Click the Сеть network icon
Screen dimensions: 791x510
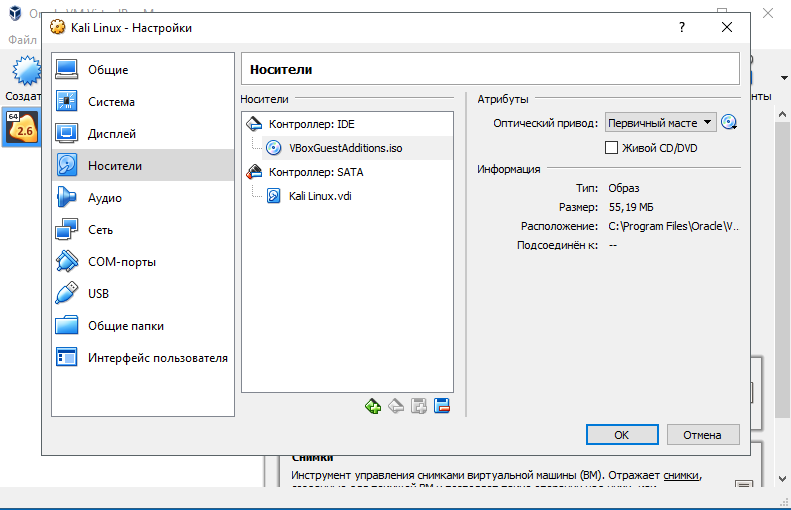67,229
